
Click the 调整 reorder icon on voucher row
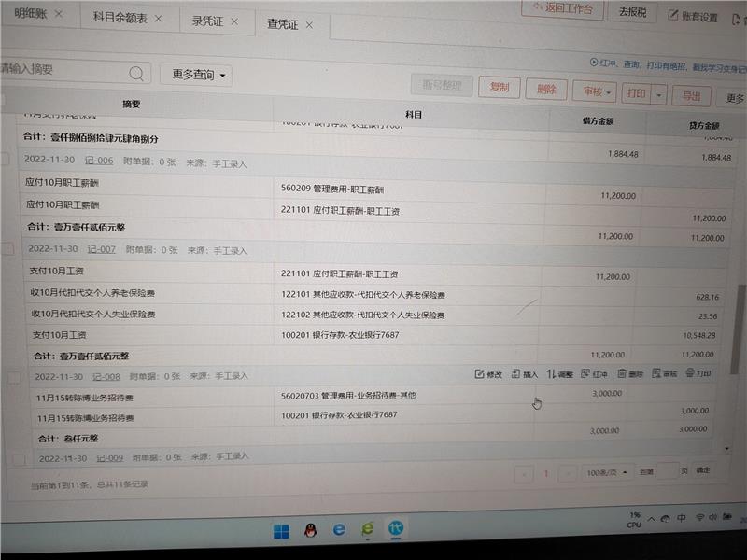[x=551, y=374]
